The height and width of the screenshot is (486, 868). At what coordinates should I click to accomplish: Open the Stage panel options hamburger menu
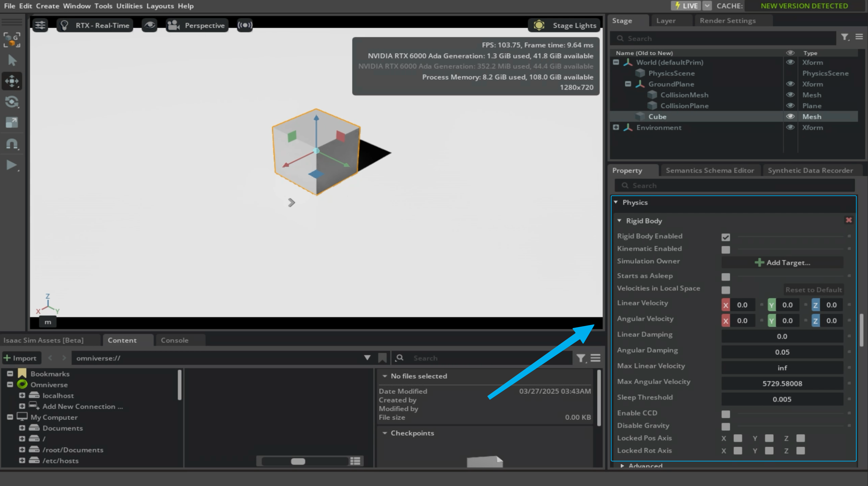coord(859,37)
